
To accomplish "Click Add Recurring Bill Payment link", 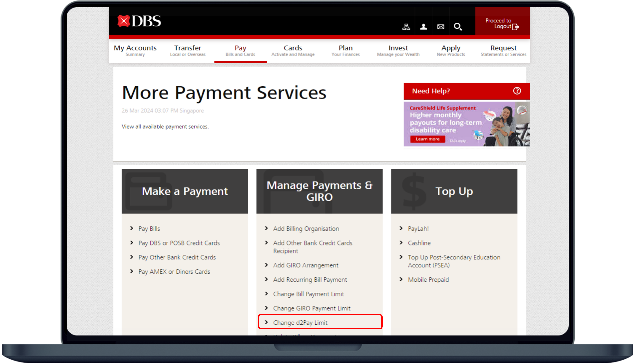I will (310, 279).
